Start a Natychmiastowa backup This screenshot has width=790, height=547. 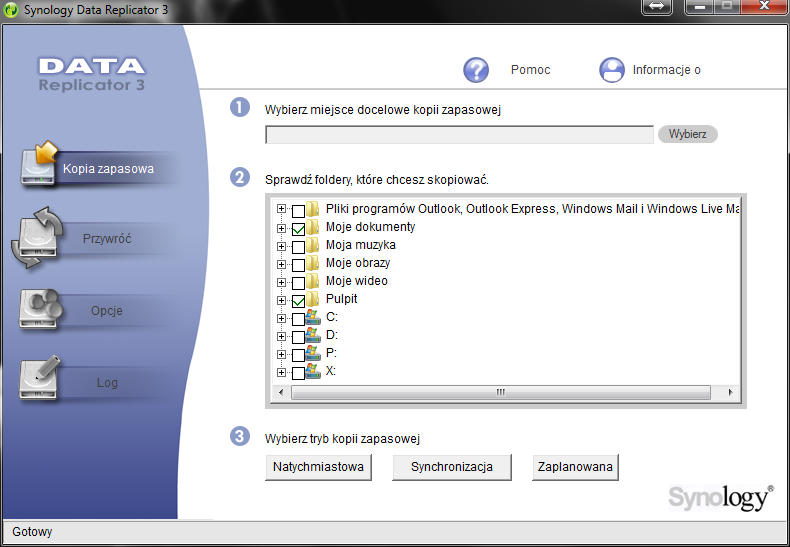(x=318, y=467)
